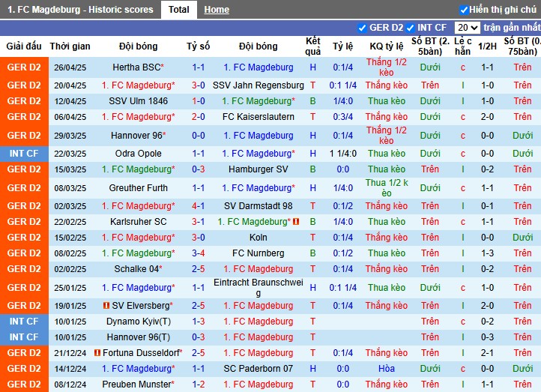Image resolution: width=541 pixels, height=392 pixels.
Task: Uncheck the INT CF league filter
Action: click(x=410, y=28)
